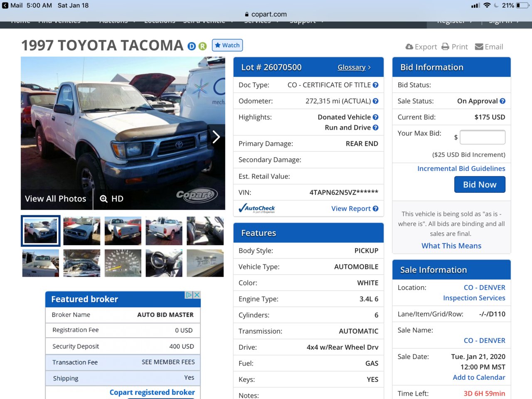This screenshot has height=399, width=532.
Task: Click the Bid Now button
Action: pyautogui.click(x=480, y=185)
